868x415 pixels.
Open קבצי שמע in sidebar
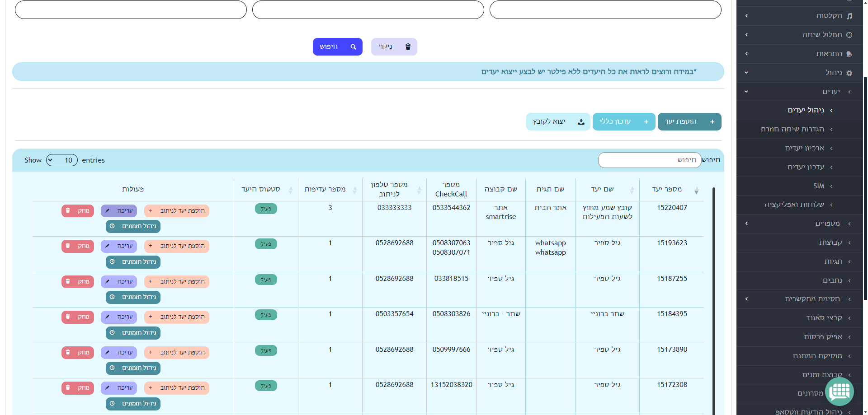(x=799, y=318)
